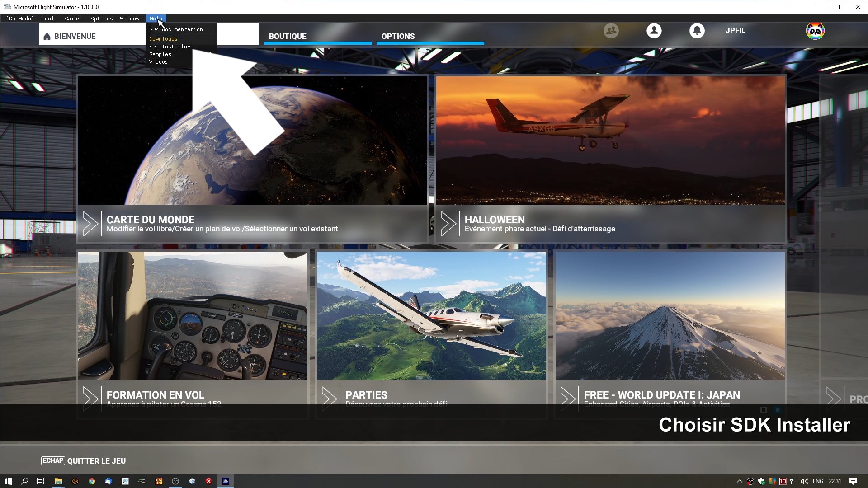Click the OBS Studio taskbar icon
Screen dimensions: 868x488
175,481
